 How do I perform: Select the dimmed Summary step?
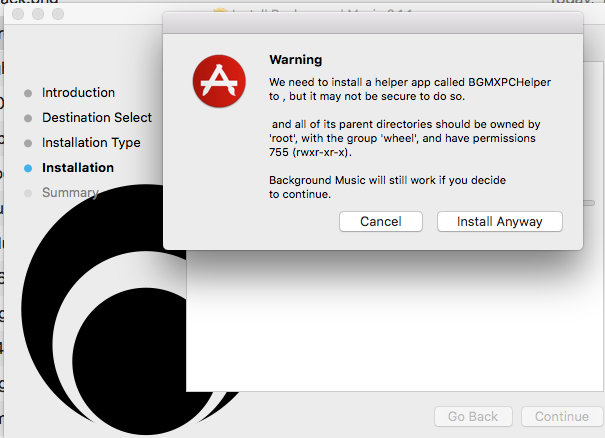[x=70, y=193]
